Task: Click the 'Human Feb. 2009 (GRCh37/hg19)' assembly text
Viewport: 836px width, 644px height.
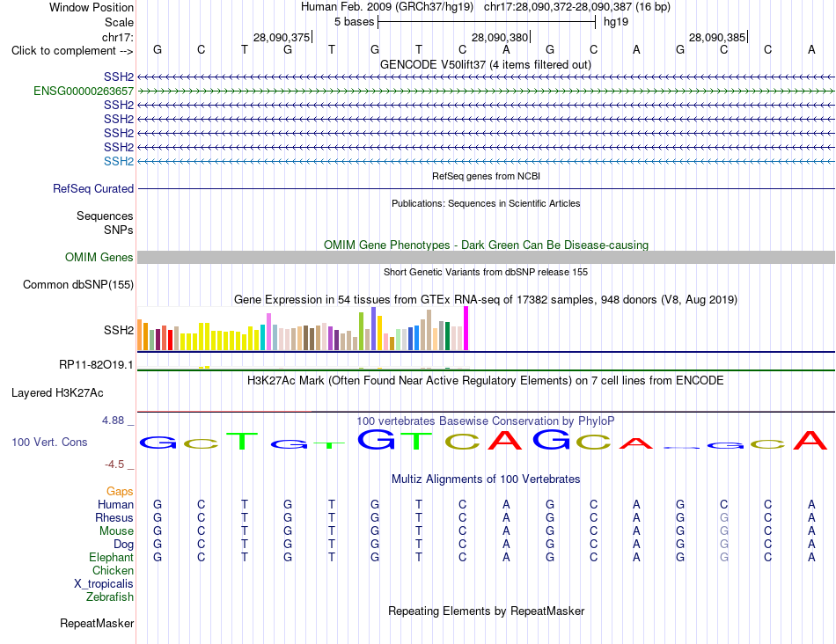Action: [x=387, y=7]
